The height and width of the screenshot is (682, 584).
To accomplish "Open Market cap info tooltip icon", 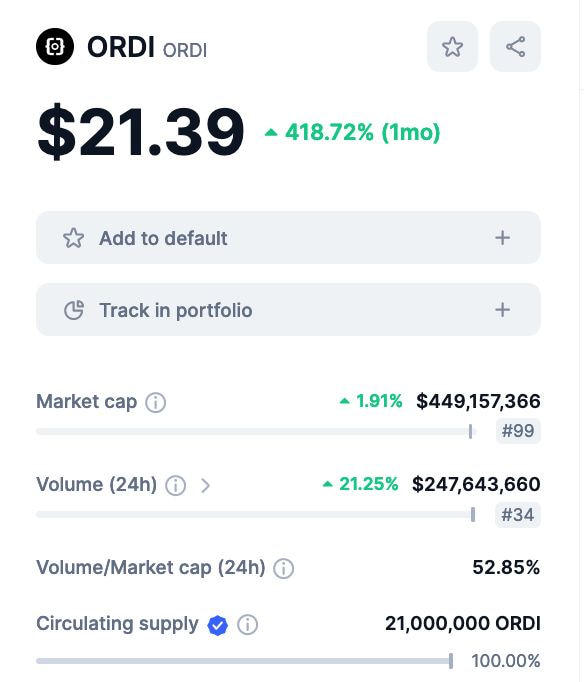I will pyautogui.click(x=155, y=402).
